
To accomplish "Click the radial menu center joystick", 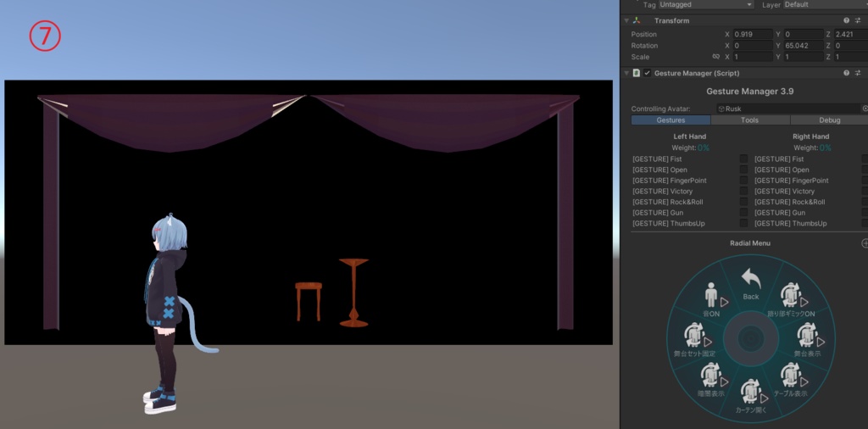I will (751, 337).
